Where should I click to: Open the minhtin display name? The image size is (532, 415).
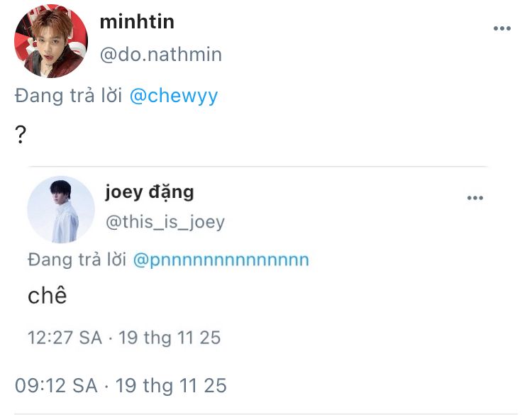[x=137, y=22]
